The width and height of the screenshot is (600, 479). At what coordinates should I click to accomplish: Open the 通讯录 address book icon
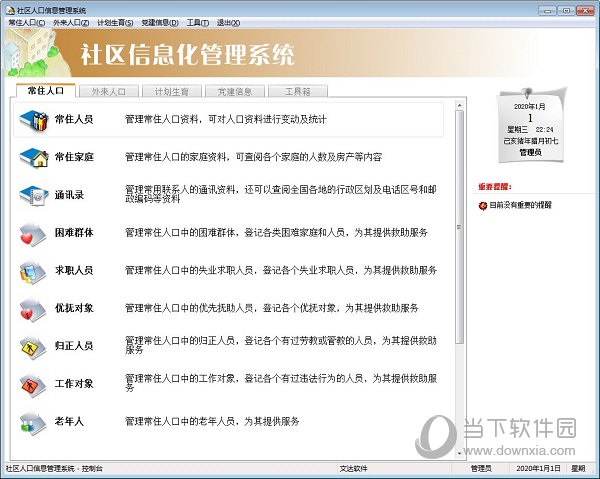point(34,195)
